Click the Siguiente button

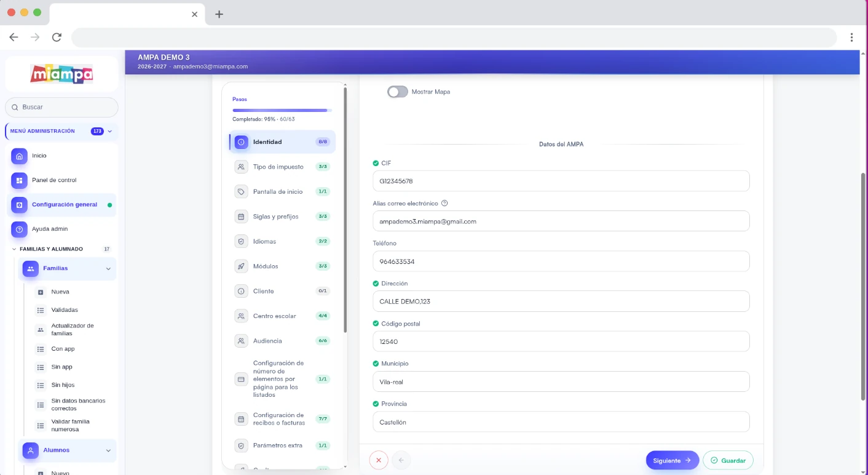673,460
